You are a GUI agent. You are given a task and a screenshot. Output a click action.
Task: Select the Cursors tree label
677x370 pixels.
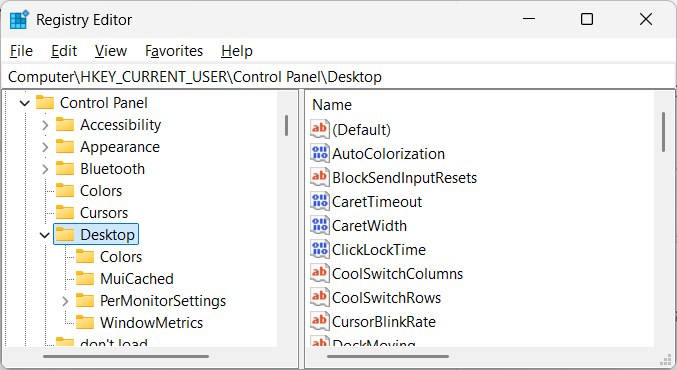point(104,213)
